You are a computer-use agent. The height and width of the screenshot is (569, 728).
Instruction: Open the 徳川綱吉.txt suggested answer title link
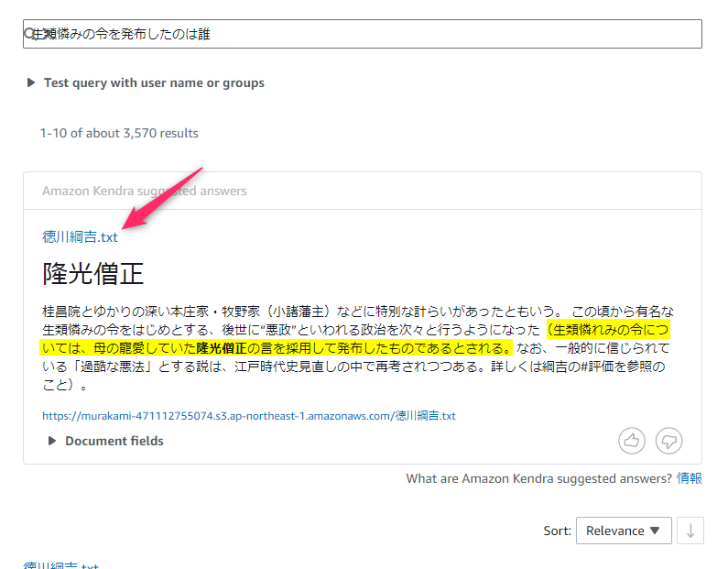point(80,237)
